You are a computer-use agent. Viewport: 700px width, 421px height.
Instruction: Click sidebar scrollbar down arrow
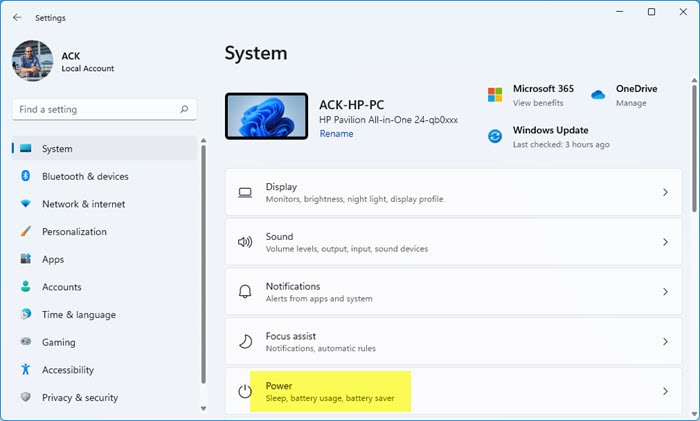[204, 408]
